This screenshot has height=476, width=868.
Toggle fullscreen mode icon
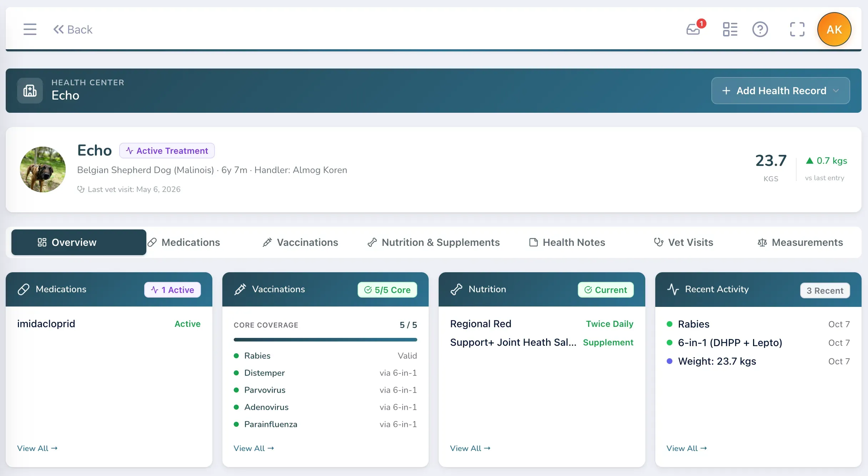coord(797,29)
